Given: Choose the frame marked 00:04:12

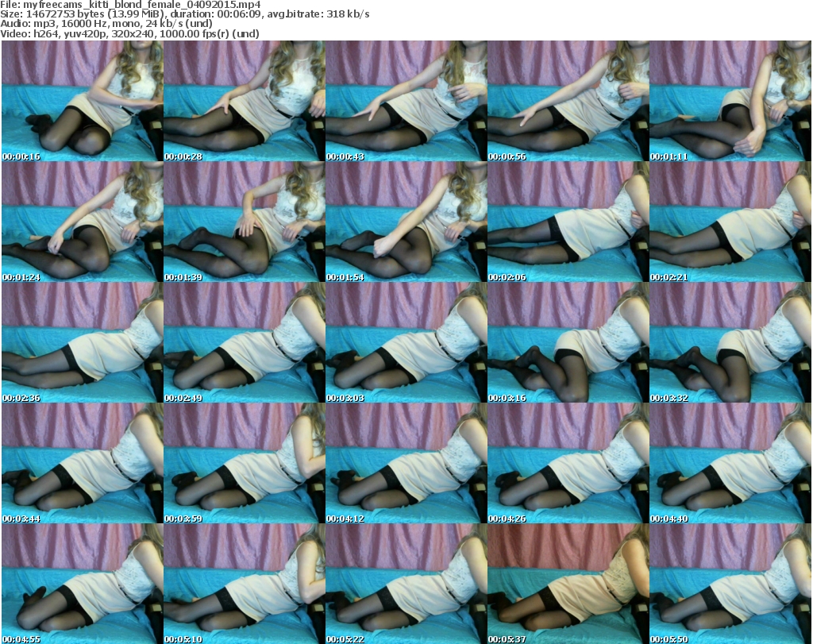Looking at the screenshot, I should click(406, 464).
